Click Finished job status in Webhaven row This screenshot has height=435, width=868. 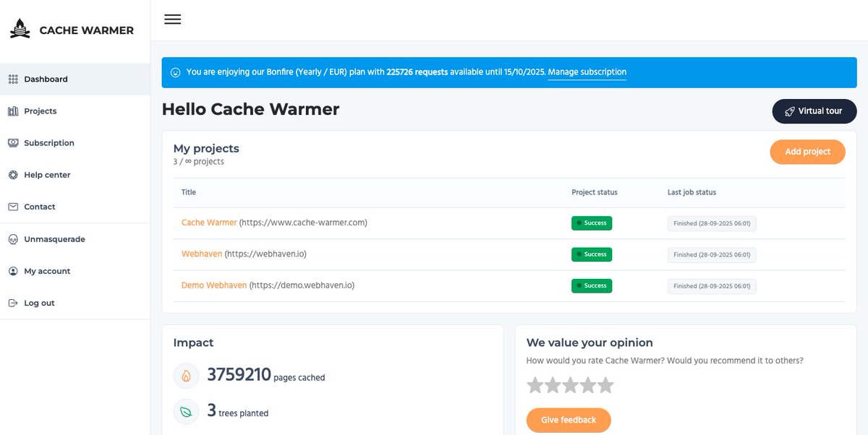(x=712, y=254)
